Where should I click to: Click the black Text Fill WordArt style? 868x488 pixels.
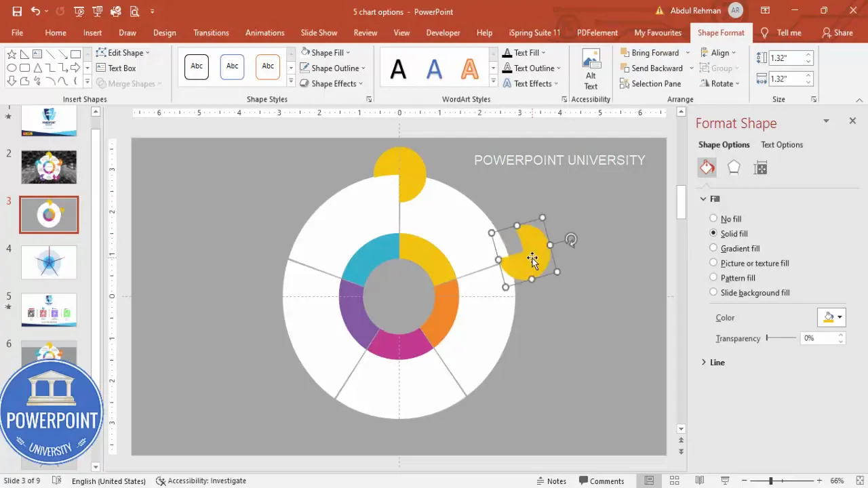click(x=399, y=68)
